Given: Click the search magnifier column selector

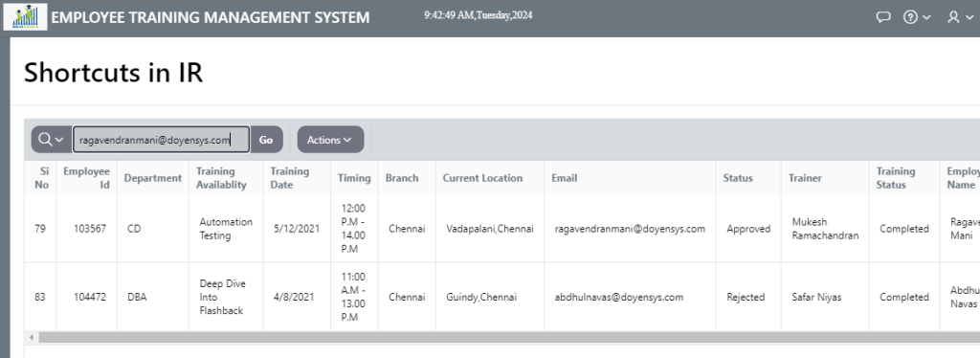Looking at the screenshot, I should pyautogui.click(x=52, y=140).
